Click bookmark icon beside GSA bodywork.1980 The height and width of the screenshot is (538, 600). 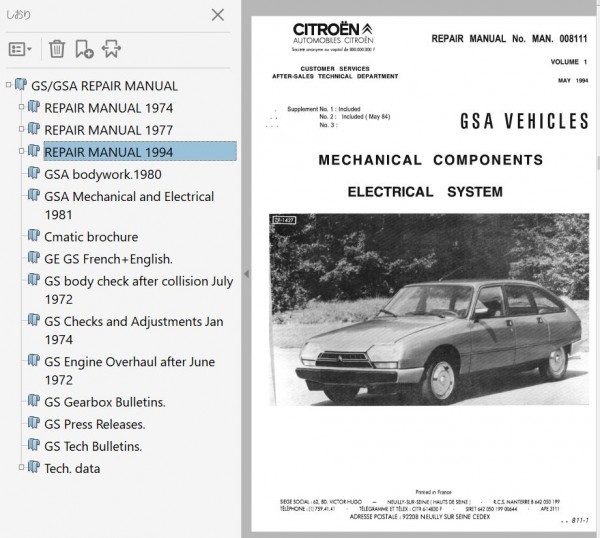[x=34, y=173]
